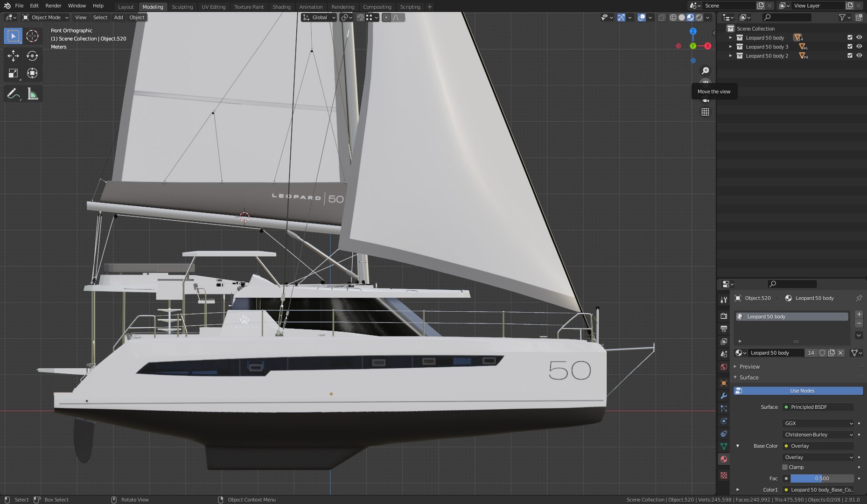The image size is (867, 504).
Task: Expand Leopard 50 body 2 collection
Action: 731,56
